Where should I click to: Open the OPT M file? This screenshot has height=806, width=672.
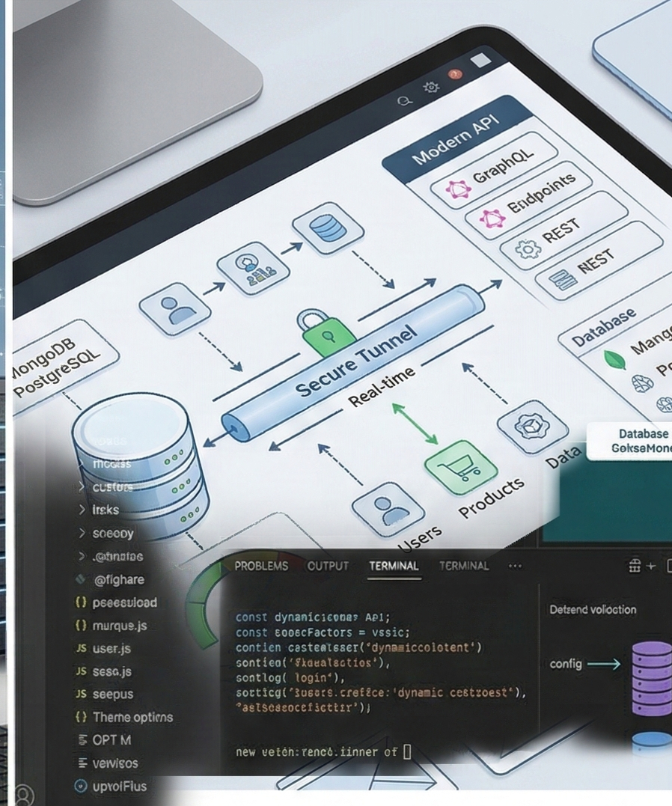tap(112, 739)
